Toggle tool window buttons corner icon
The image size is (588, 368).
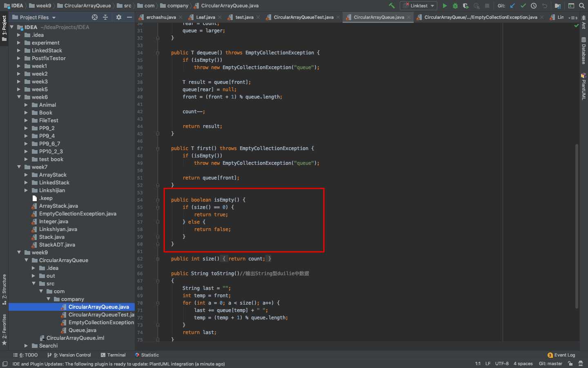pyautogui.click(x=4, y=364)
